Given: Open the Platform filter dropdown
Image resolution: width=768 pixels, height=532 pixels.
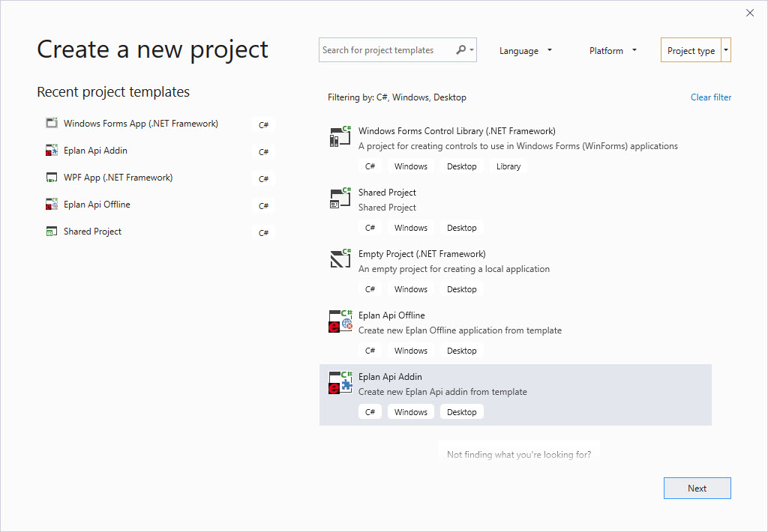Looking at the screenshot, I should tap(613, 50).
